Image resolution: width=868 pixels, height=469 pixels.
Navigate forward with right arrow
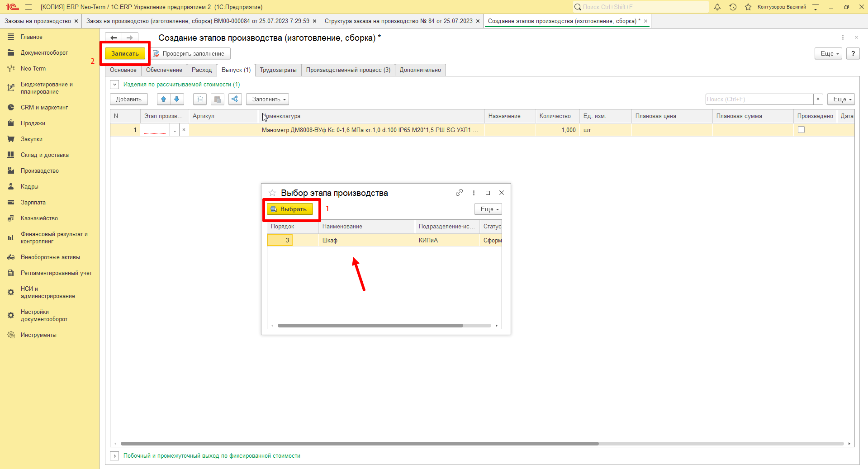coord(130,38)
